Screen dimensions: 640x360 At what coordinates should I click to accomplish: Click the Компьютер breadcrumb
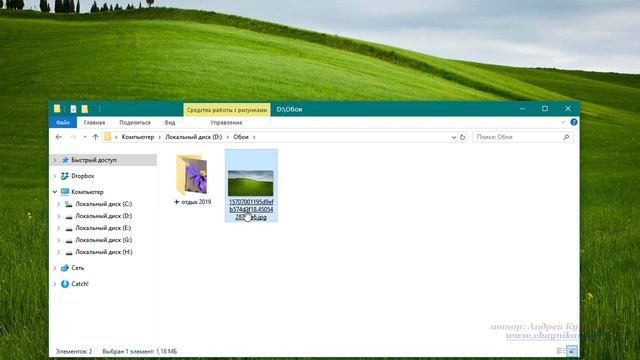tap(138, 137)
